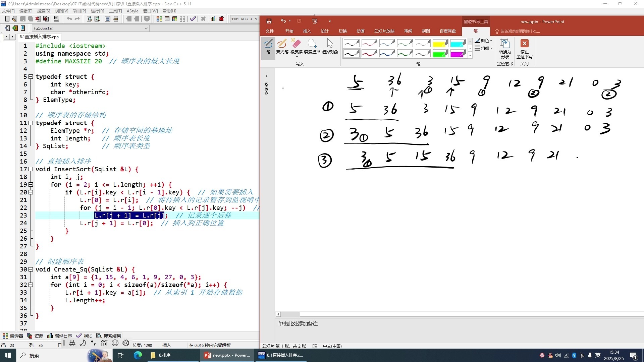Click the slide notes field 单击此处添加备注
Image resolution: width=644 pixels, height=362 pixels.
coord(298,324)
